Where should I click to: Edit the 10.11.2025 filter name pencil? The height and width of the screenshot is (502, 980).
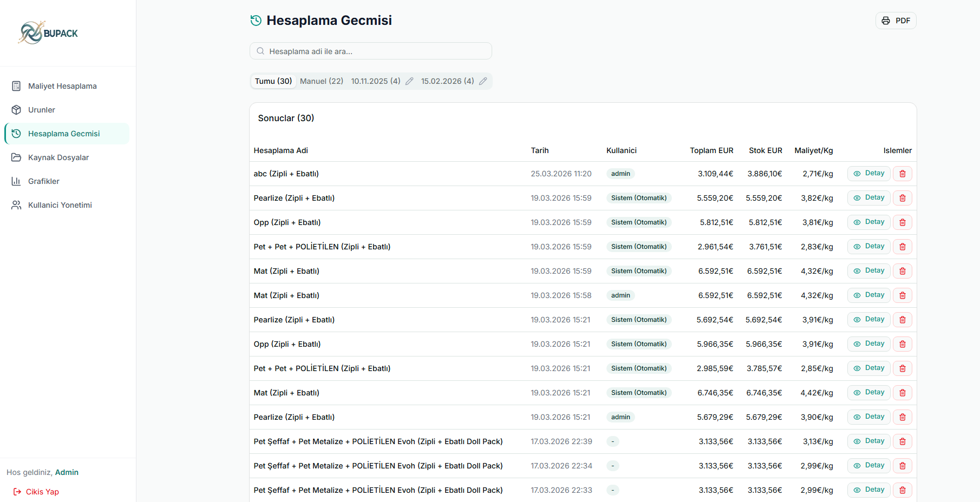tap(409, 81)
